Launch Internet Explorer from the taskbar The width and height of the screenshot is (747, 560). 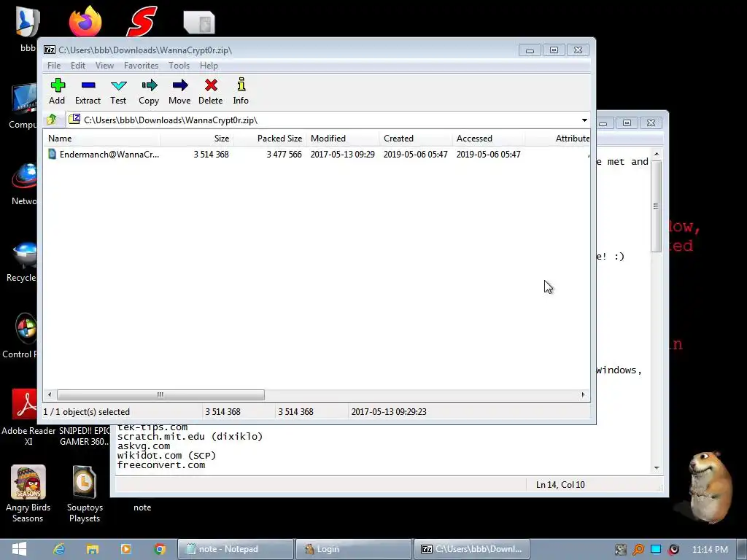pos(59,549)
